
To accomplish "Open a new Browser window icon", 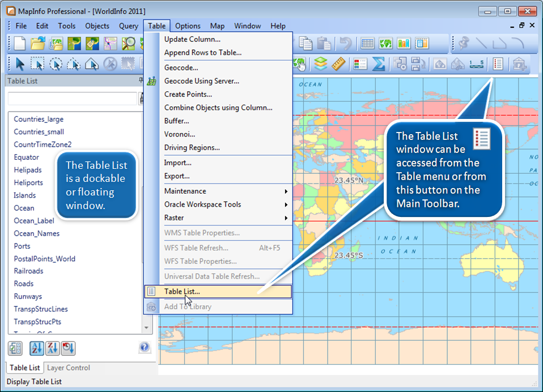I will pyautogui.click(x=367, y=43).
